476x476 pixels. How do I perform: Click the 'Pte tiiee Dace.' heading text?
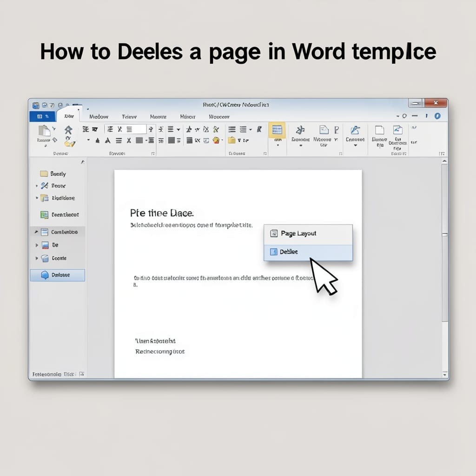click(x=162, y=213)
